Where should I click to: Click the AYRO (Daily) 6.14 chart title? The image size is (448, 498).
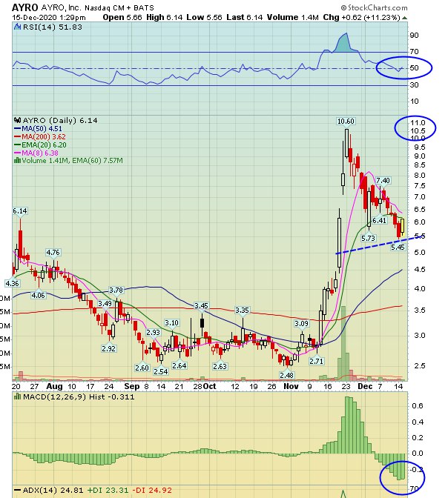tap(60, 120)
